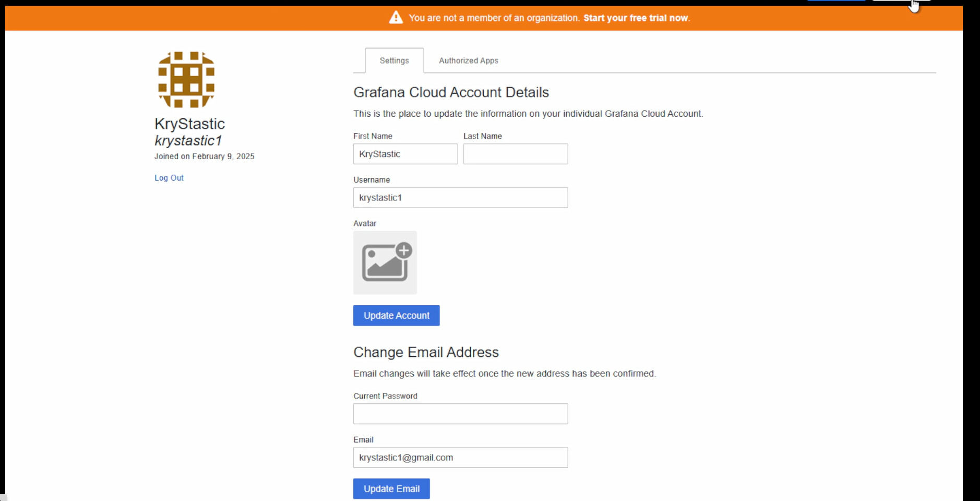
Task: Click the Username input field
Action: [x=460, y=198]
